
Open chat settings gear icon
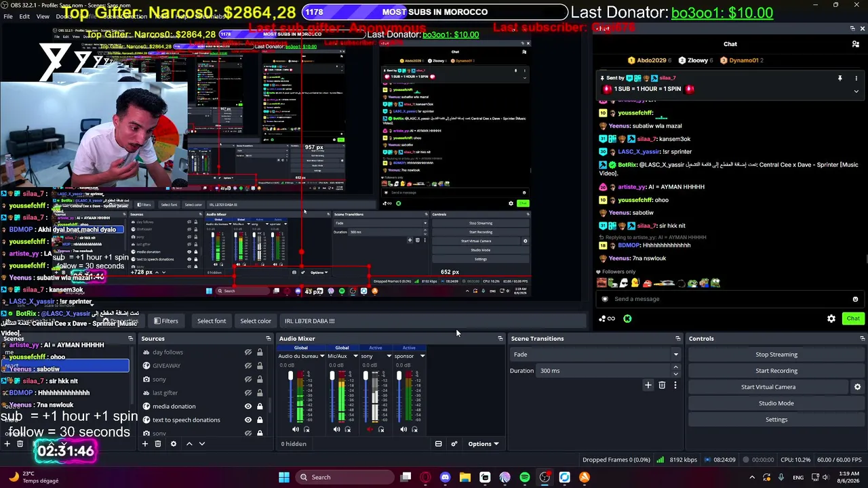tap(831, 319)
